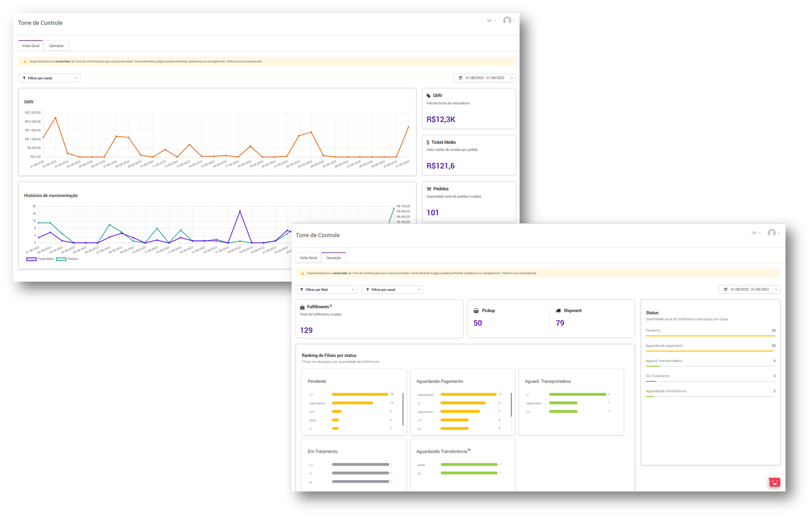
Task: Click user avatar icon in Operação window
Action: pyautogui.click(x=772, y=233)
